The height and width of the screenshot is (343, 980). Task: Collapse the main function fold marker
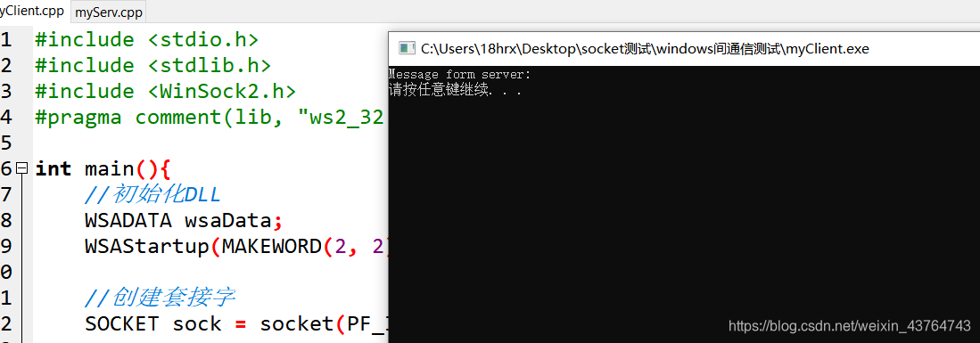[21, 168]
